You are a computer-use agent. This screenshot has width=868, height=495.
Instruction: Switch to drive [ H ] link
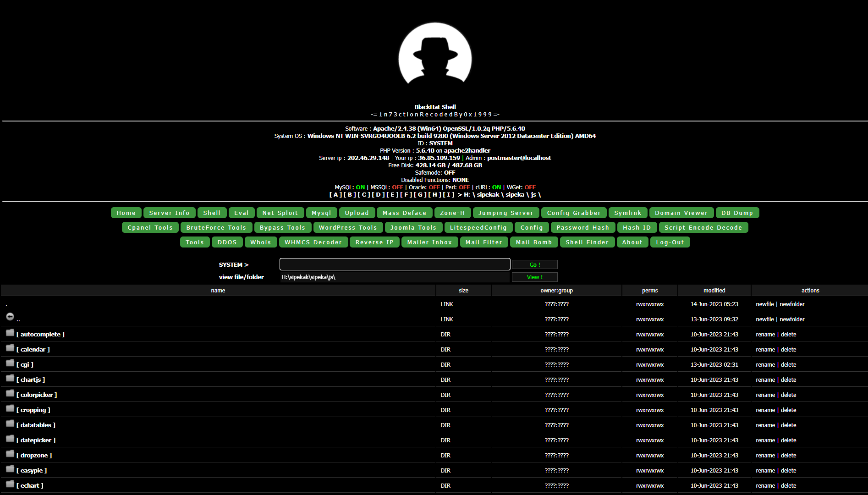[x=434, y=194]
